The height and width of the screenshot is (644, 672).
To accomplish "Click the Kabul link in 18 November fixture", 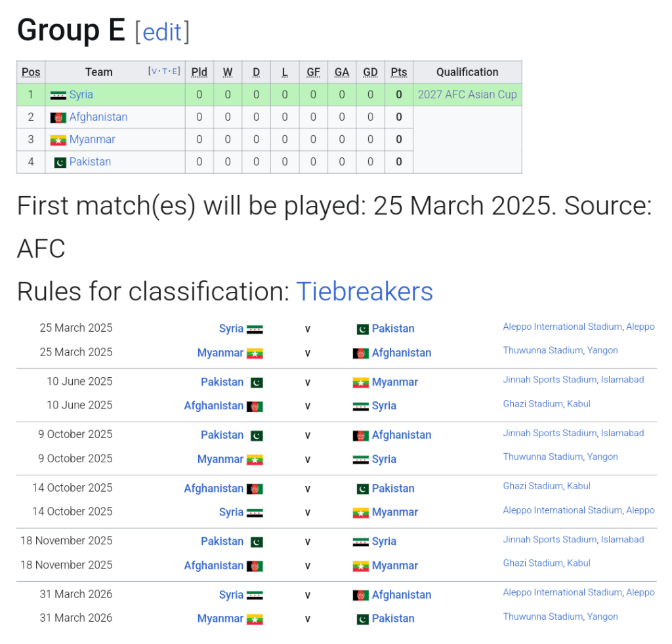I will pos(579,563).
